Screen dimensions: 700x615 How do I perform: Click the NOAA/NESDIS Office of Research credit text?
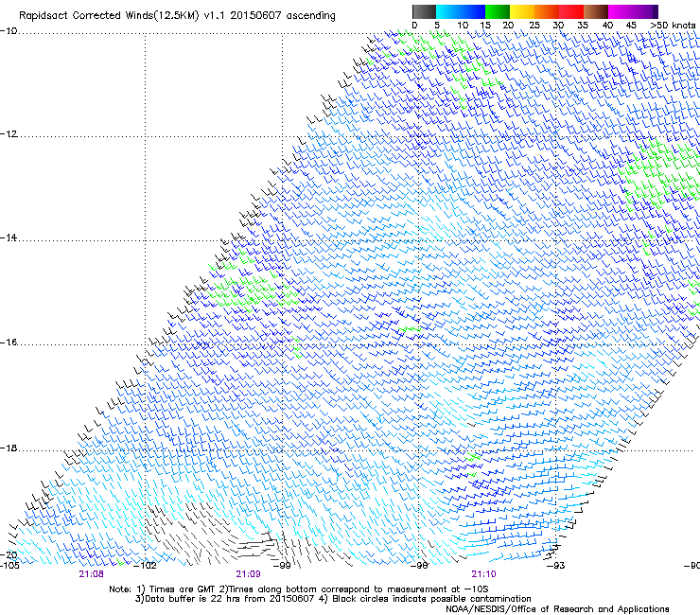click(x=557, y=608)
